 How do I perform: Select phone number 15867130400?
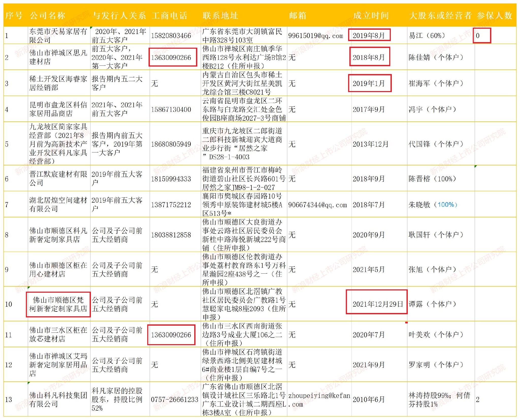pos(171,109)
